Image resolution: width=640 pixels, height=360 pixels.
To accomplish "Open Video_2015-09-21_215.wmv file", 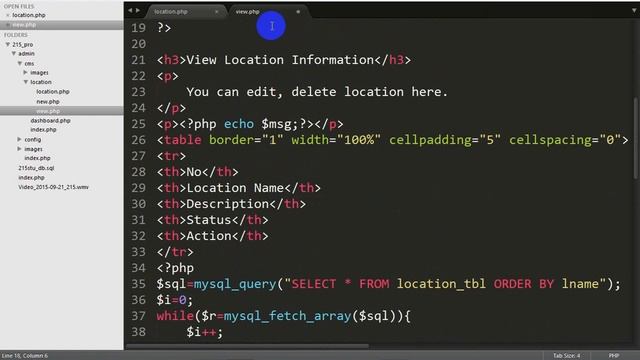I will tap(53, 187).
